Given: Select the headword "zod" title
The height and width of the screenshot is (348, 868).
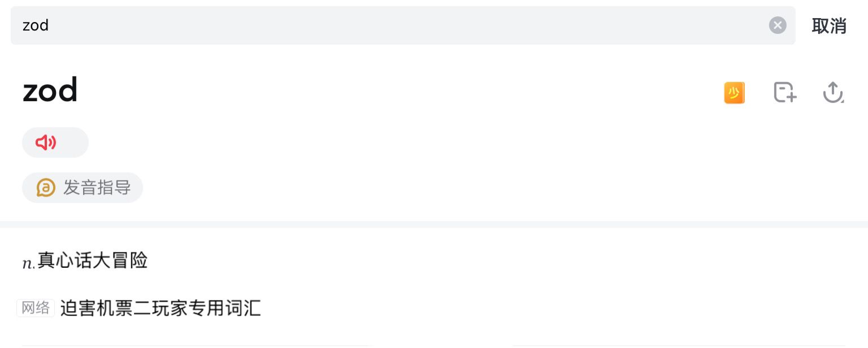Looking at the screenshot, I should point(50,90).
